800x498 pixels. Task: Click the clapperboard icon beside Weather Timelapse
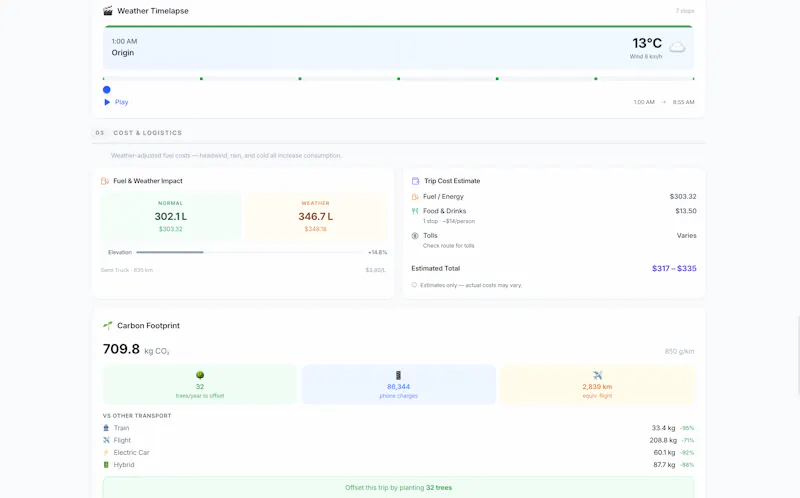(107, 11)
